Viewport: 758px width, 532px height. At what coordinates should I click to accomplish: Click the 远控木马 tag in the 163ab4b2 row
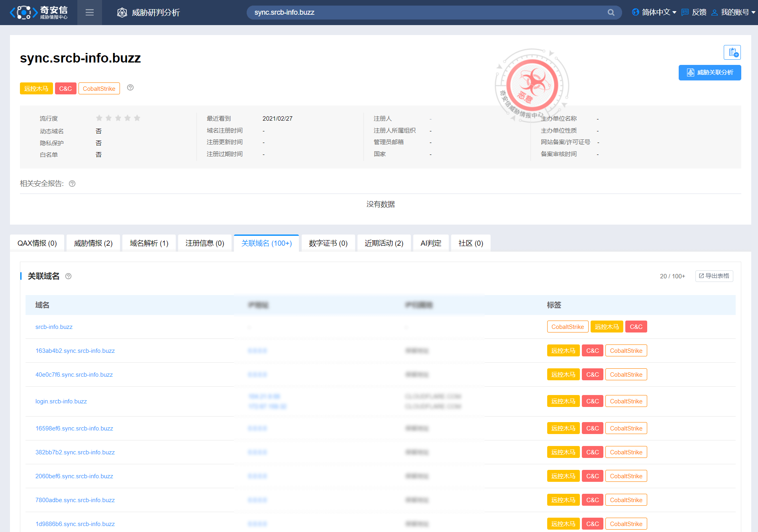(564, 350)
